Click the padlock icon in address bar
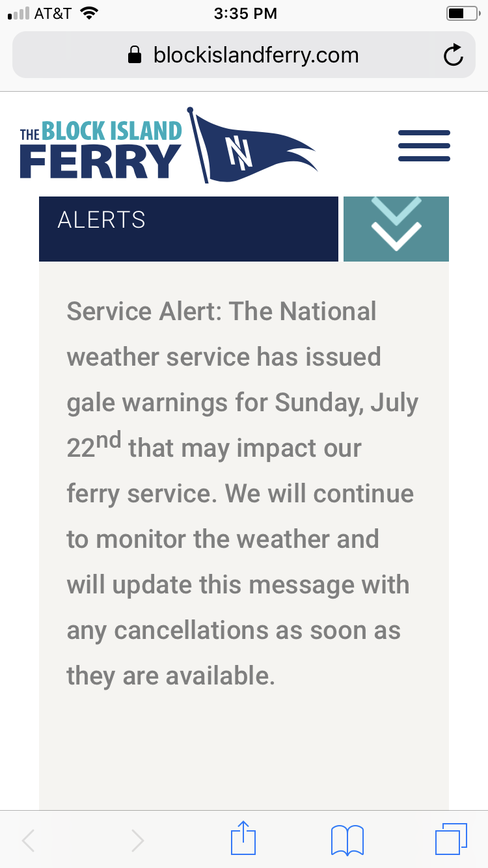Image resolution: width=488 pixels, height=868 pixels. [x=135, y=55]
